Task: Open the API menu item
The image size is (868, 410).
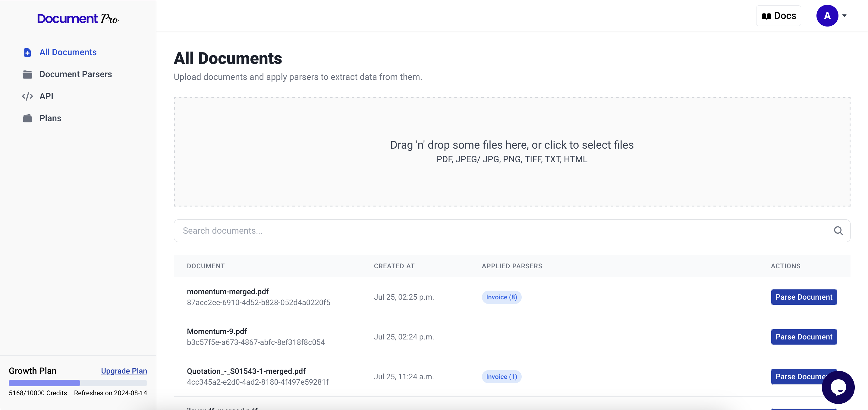Action: [46, 96]
